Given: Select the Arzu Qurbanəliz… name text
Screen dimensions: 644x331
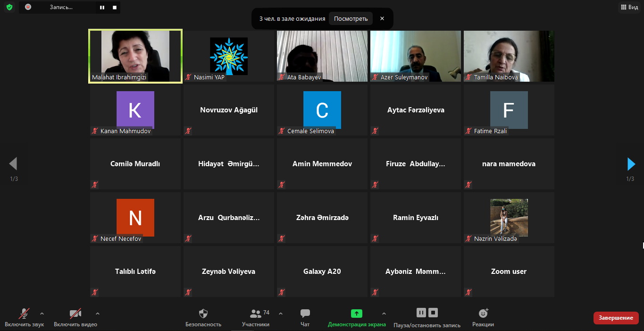Looking at the screenshot, I should (x=229, y=218).
